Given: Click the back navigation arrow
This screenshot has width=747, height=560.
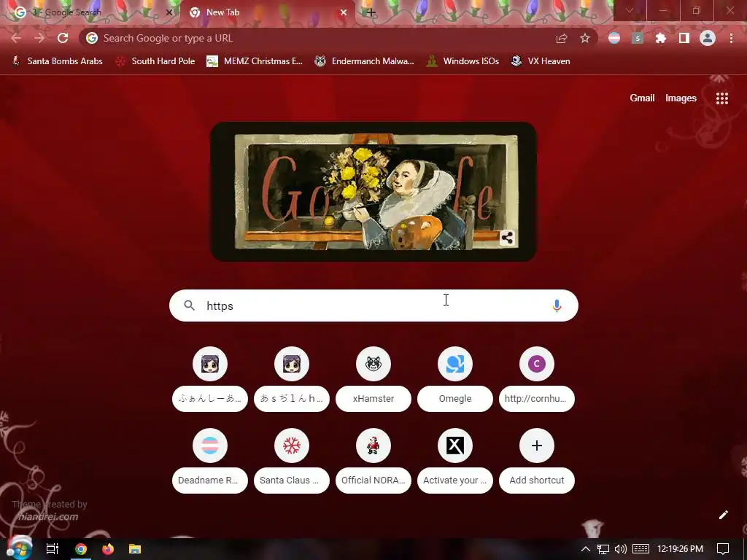Looking at the screenshot, I should pos(16,38).
